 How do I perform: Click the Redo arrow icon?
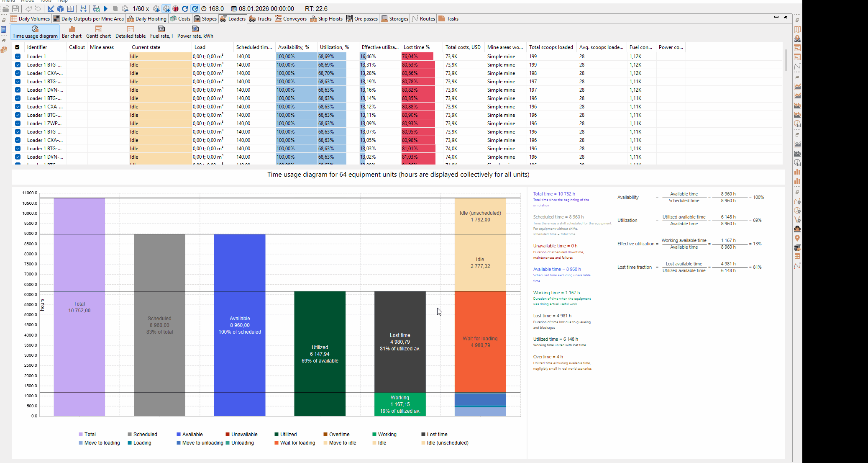coord(38,9)
